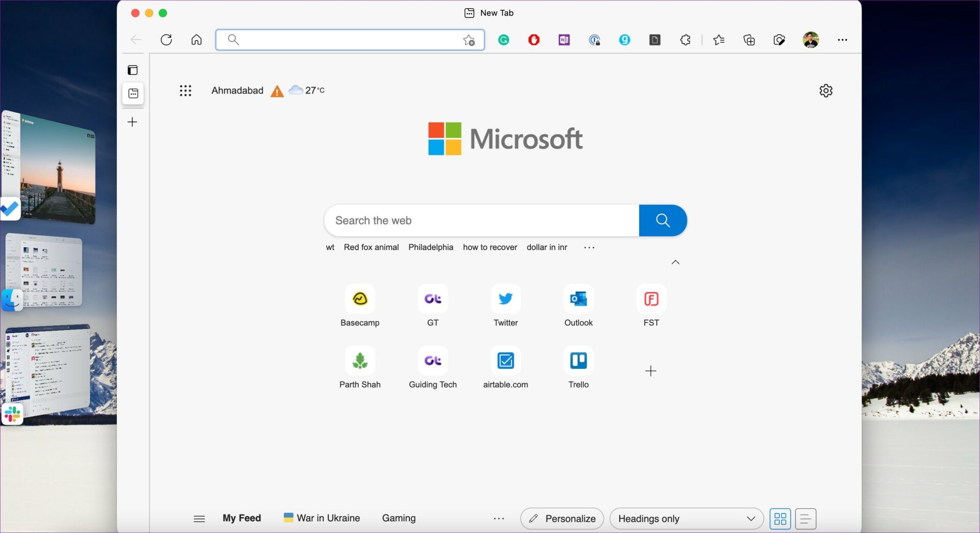Image resolution: width=980 pixels, height=533 pixels.
Task: Collapse the quick links section chevron
Action: [675, 262]
